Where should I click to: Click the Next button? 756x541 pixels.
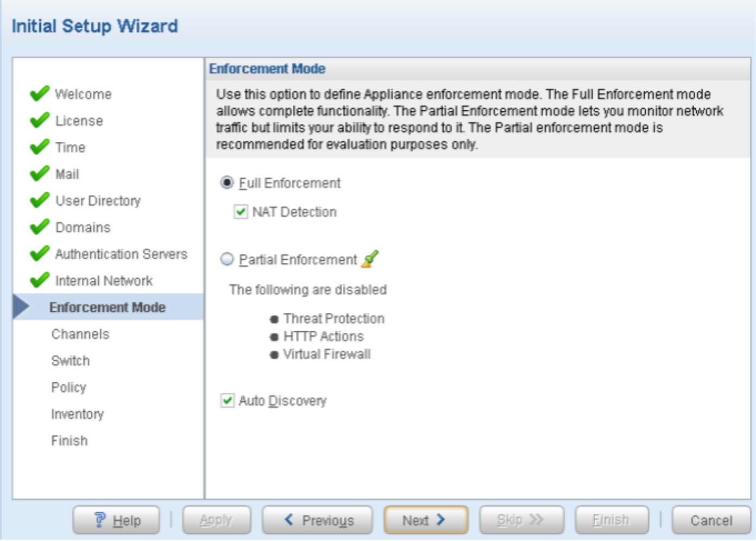tap(425, 520)
